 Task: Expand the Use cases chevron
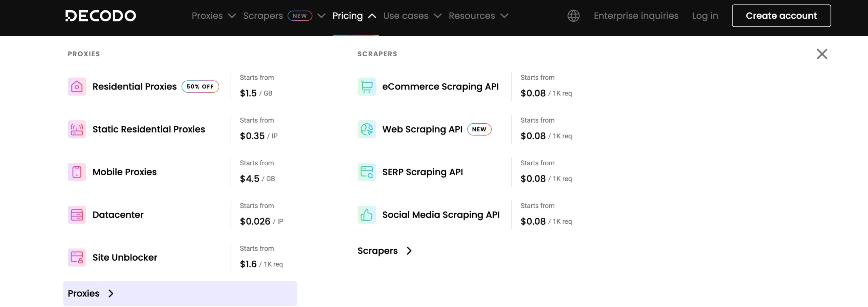tap(438, 16)
